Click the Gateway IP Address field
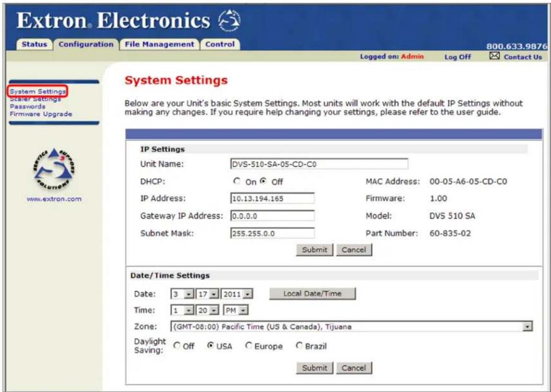 (x=272, y=216)
